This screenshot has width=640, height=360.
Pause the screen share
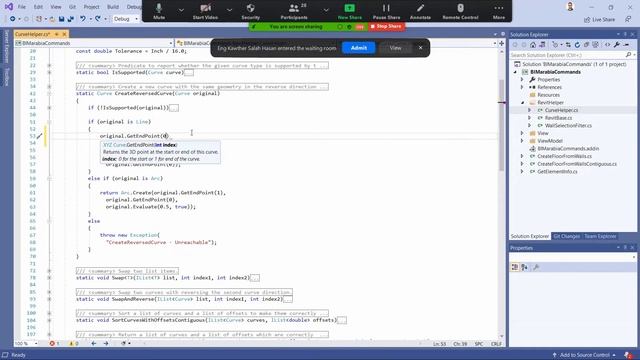tap(386, 11)
